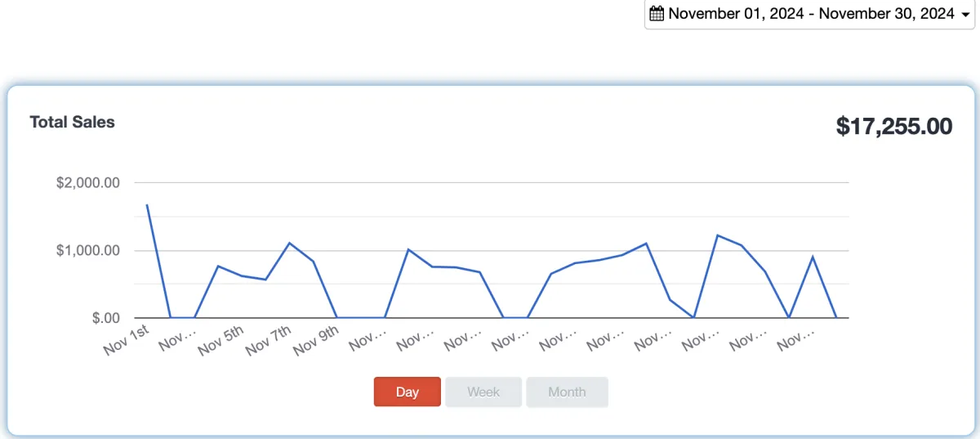The image size is (980, 439).
Task: Click the last truncated Nov axis label
Action: (795, 339)
